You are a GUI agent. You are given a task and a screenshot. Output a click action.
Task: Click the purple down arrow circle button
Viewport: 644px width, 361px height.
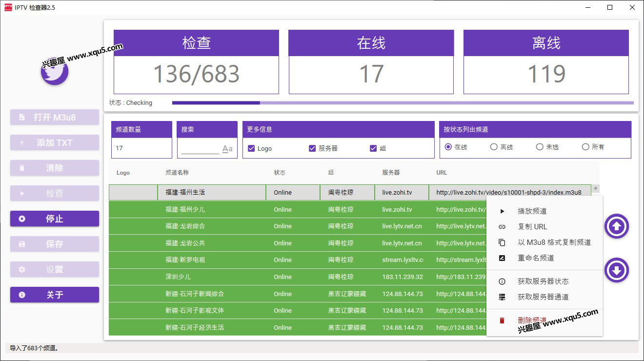[x=617, y=270]
